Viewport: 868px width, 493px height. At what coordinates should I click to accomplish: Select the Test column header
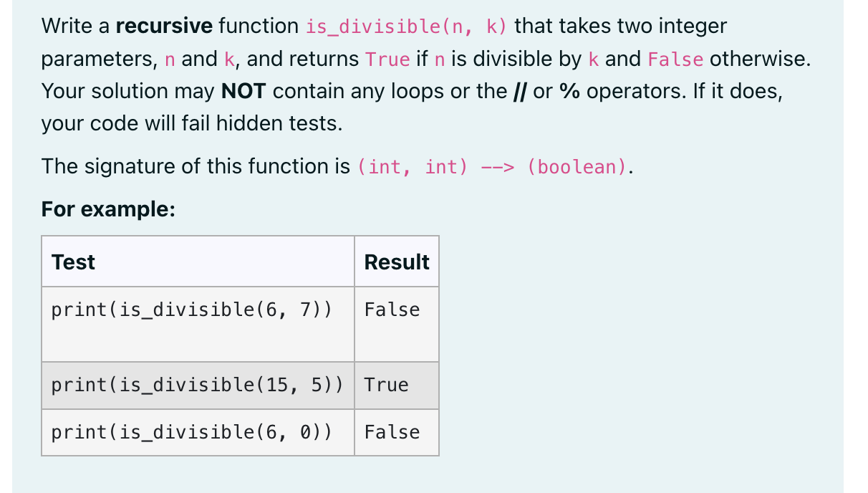point(72,262)
